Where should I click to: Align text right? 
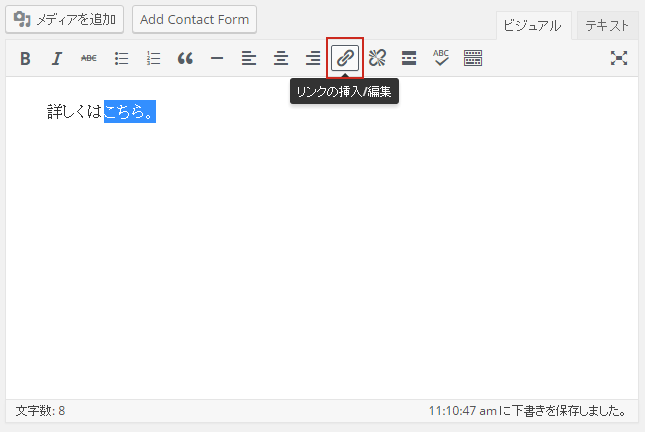[x=313, y=58]
